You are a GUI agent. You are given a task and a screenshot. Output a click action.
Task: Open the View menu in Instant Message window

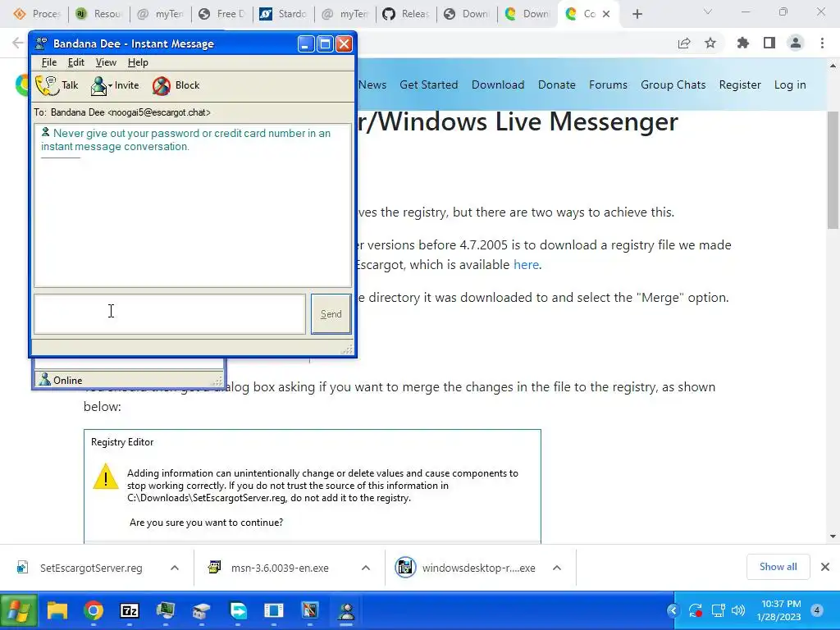tap(106, 62)
